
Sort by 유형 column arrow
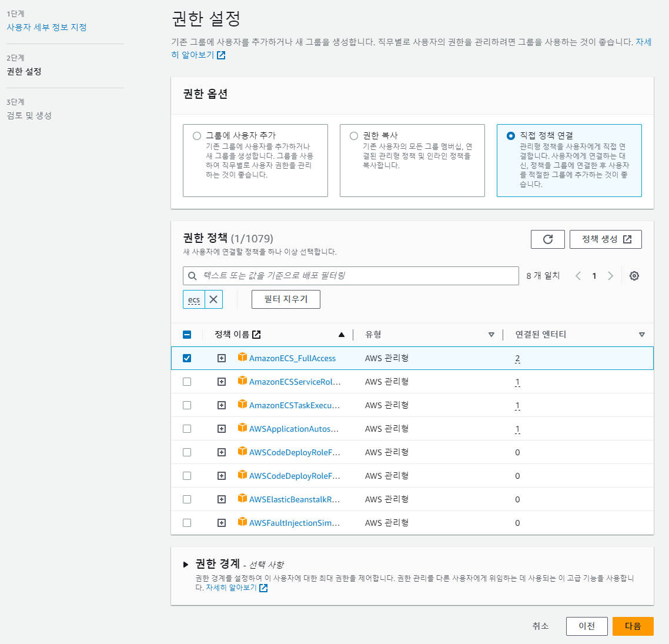(x=491, y=335)
